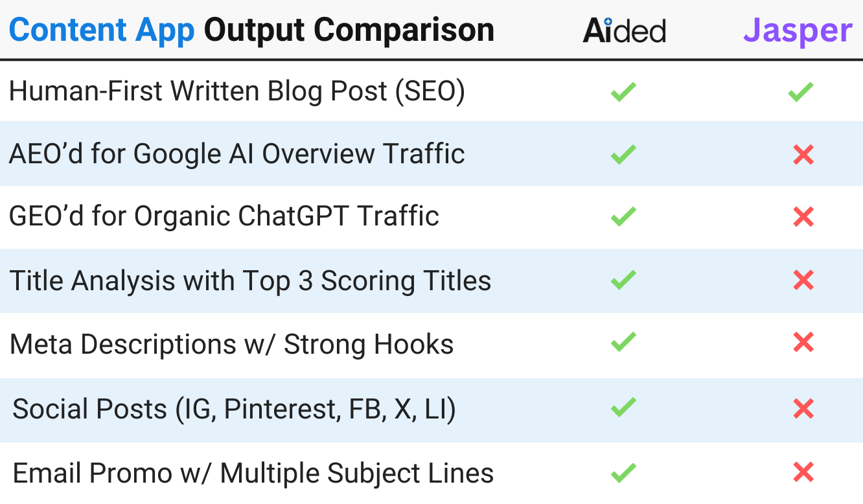Click Jasper red X for Email Promo row
The image size is (863, 504).
(x=803, y=472)
